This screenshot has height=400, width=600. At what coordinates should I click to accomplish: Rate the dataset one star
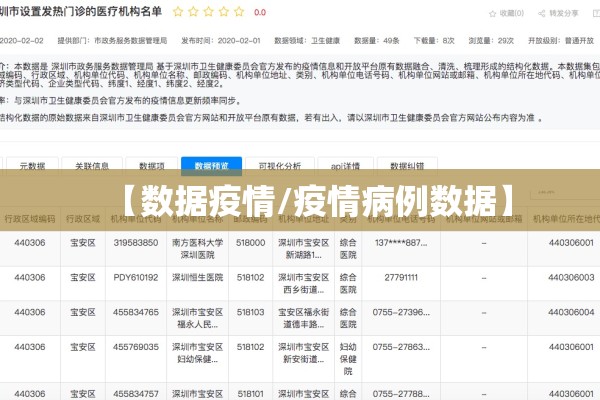tap(178, 11)
